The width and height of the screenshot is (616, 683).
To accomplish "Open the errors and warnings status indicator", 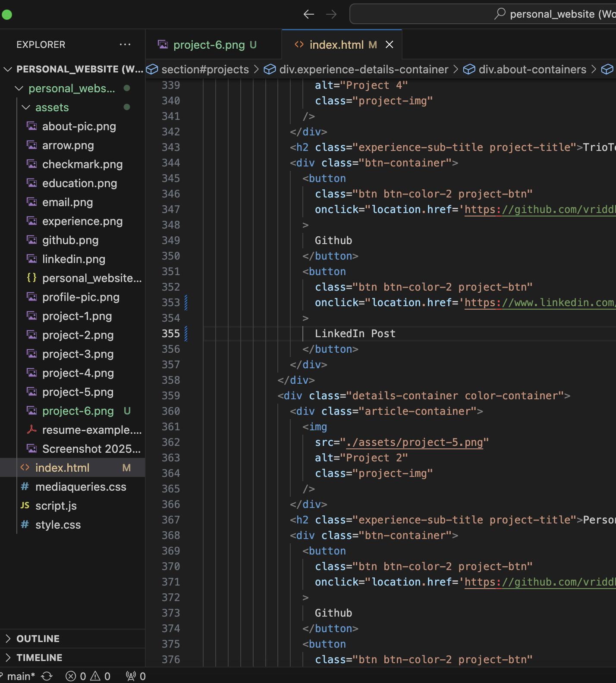I will 88,676.
